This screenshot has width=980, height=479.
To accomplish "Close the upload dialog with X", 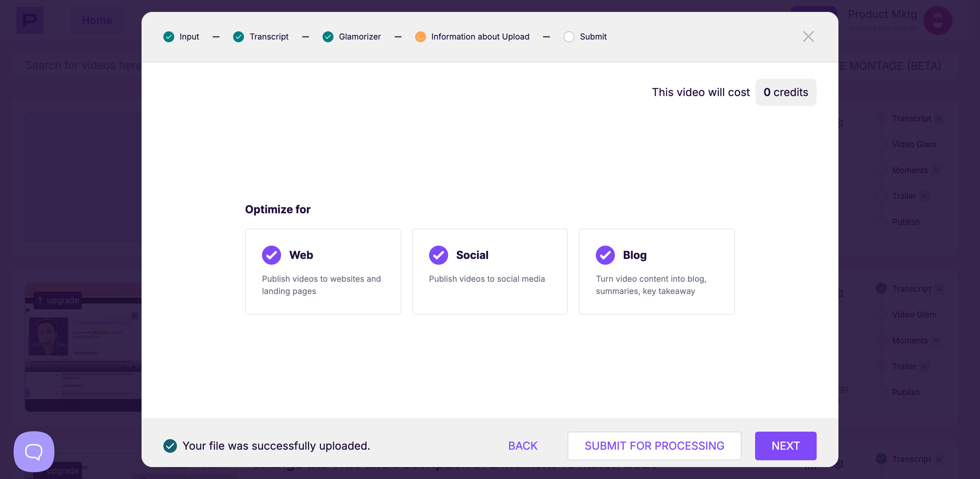I will coord(808,36).
